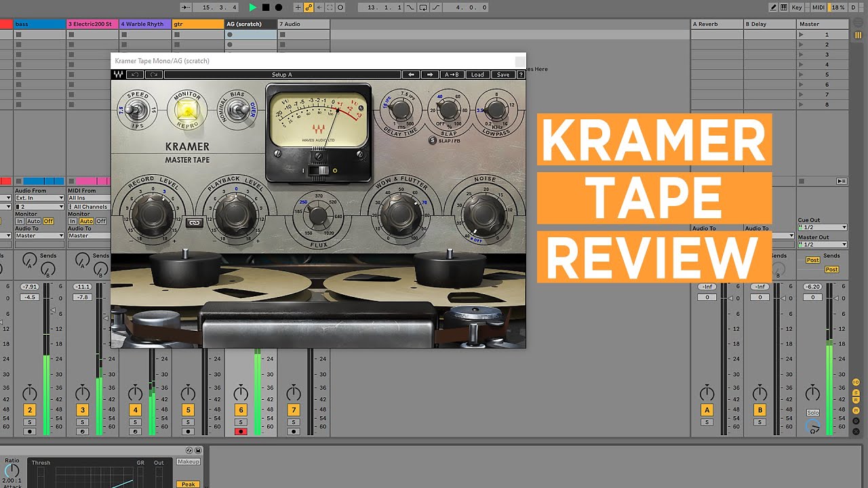Toggle the SLAP/FB switch button

(433, 140)
